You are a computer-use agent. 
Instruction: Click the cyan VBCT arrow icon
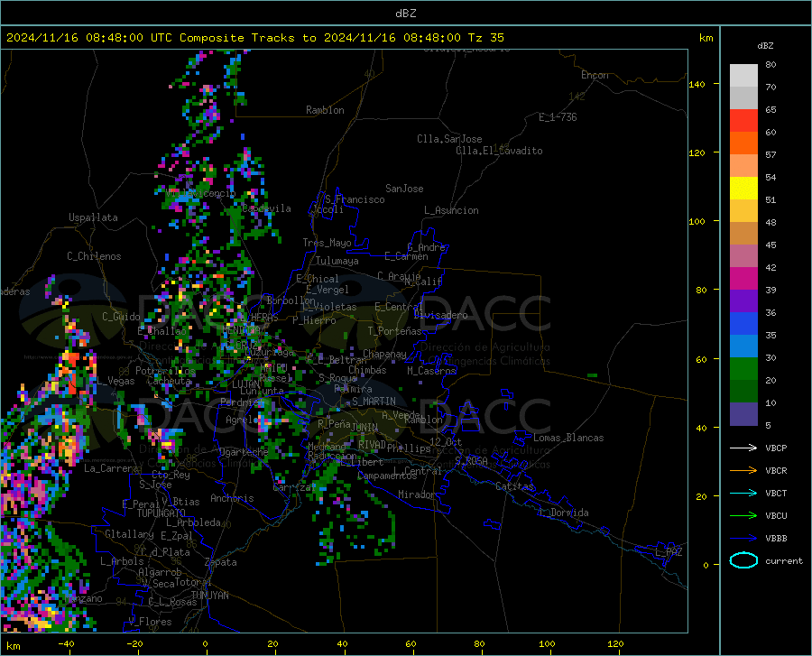coord(743,493)
